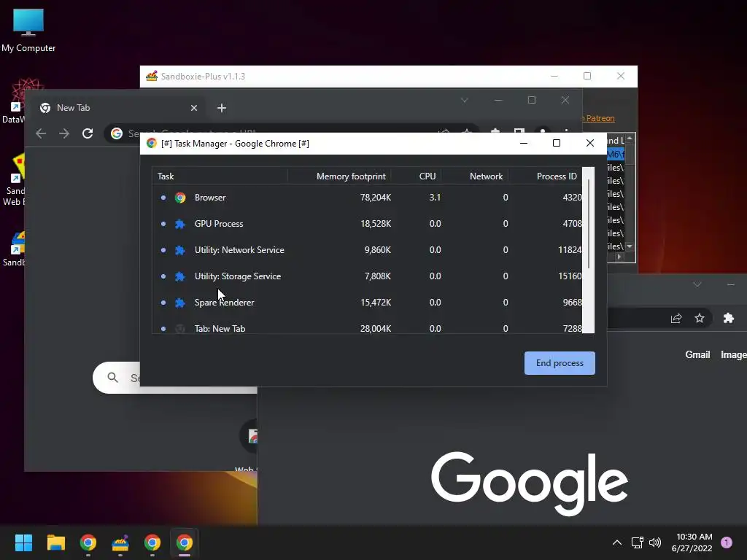
Task: Reload the page in the New Tab Chrome window
Action: (x=88, y=134)
